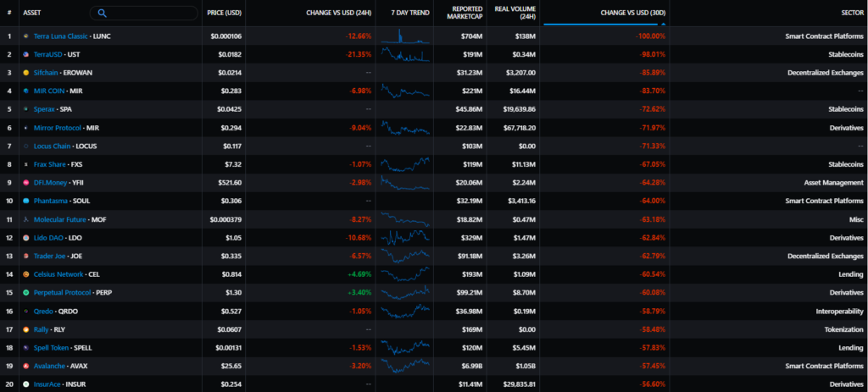Image resolution: width=868 pixels, height=392 pixels.
Task: View Terra Luna Classic 7 day trend chart
Action: (x=405, y=36)
